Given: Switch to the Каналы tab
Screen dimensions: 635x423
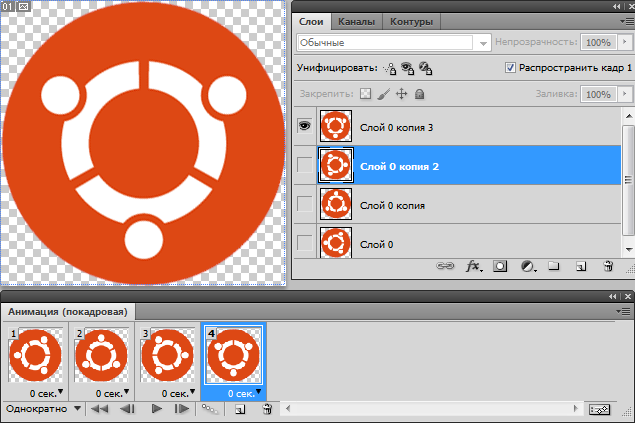Looking at the screenshot, I should [356, 21].
